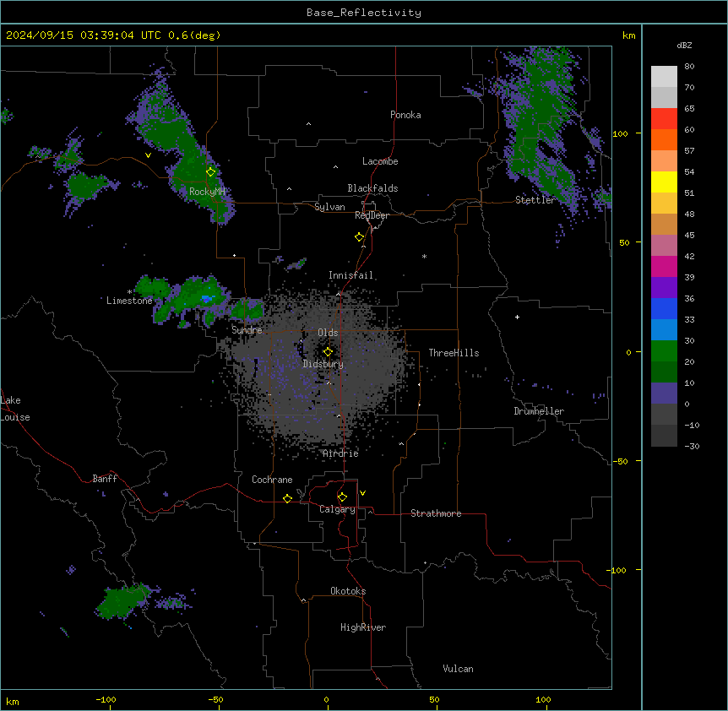Click the blue high-reflectivity core east of Limestone
728x711 pixels.
[x=207, y=298]
